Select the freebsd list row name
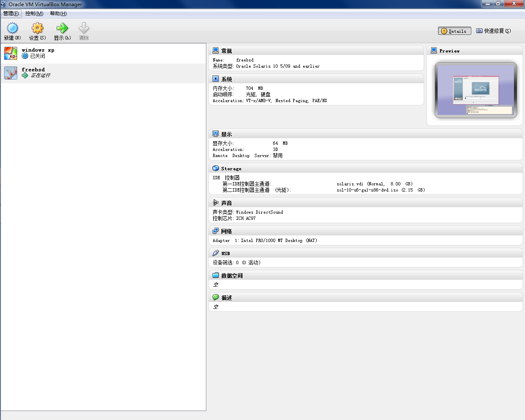This screenshot has width=525, height=420. tap(33, 70)
